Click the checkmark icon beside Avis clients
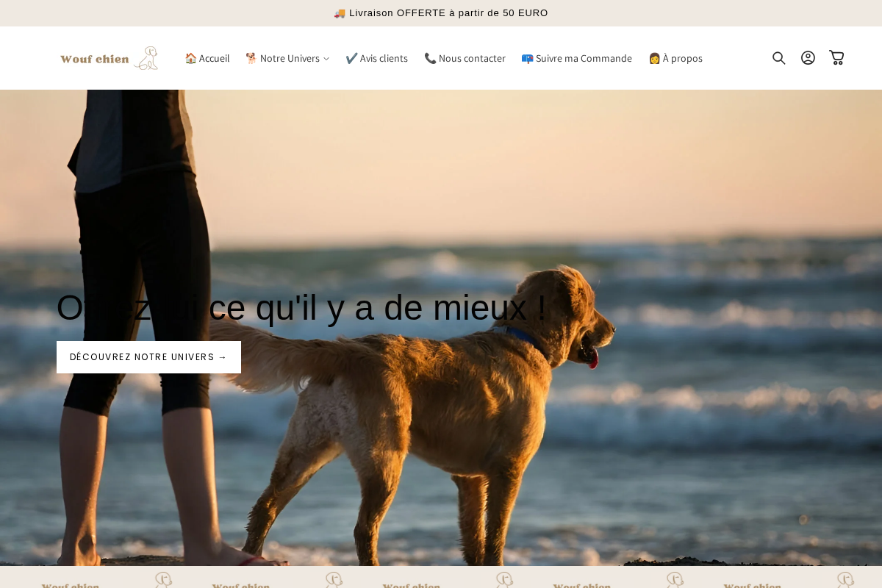882x588 pixels. pyautogui.click(x=351, y=58)
